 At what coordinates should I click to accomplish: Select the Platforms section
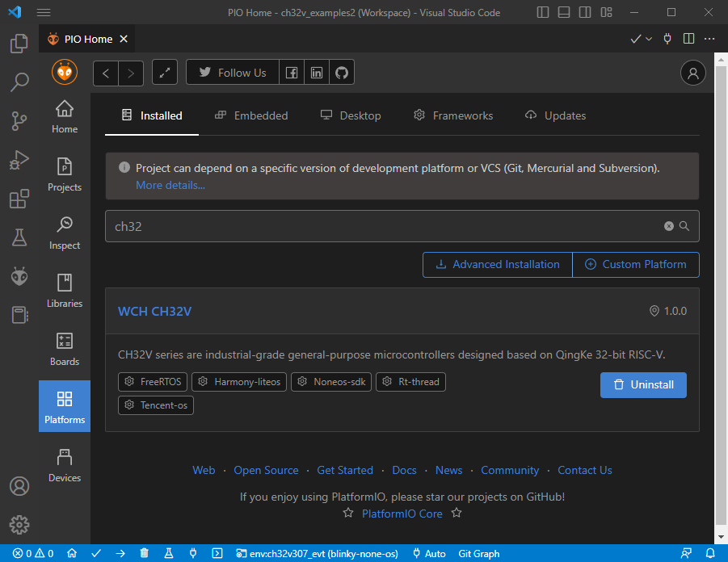(65, 406)
